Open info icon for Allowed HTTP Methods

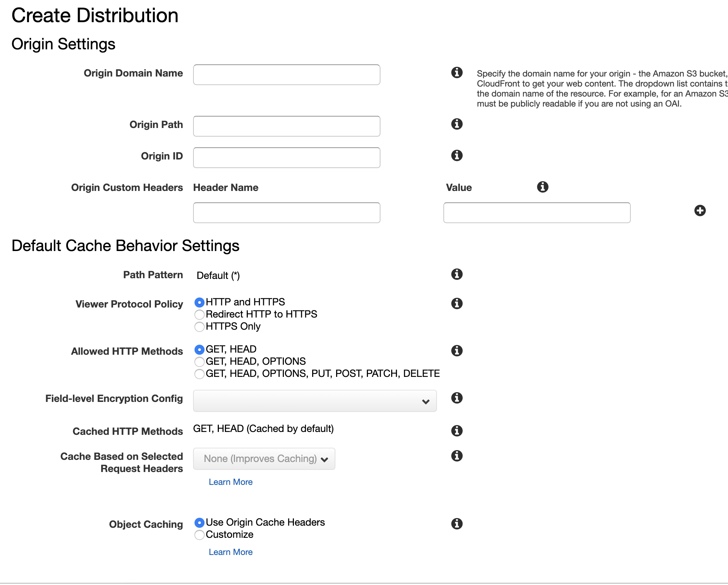pyautogui.click(x=457, y=351)
